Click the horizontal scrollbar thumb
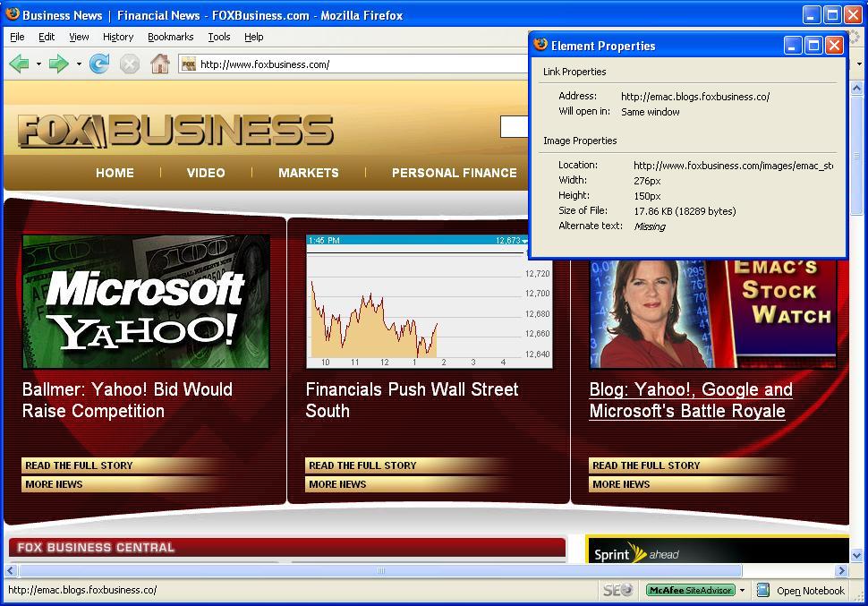This screenshot has height=606, width=868. tap(380, 570)
